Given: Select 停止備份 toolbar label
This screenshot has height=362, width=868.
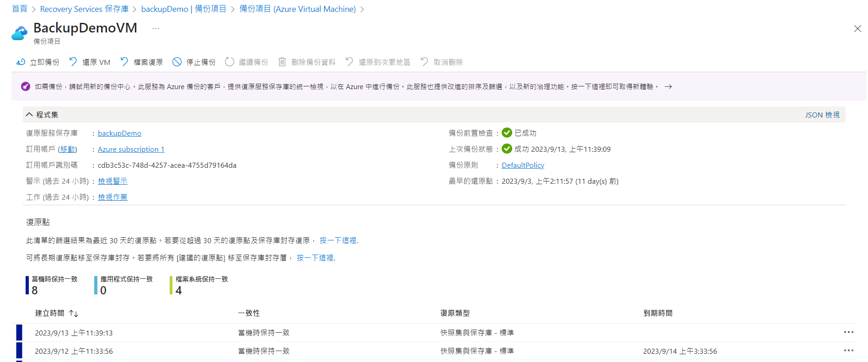Looking at the screenshot, I should click(x=201, y=62).
